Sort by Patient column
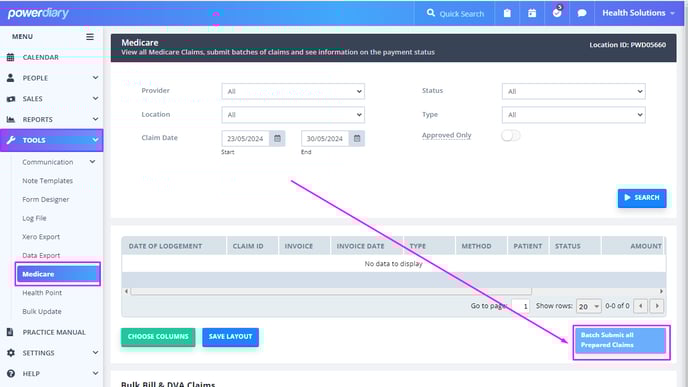This screenshot has width=688, height=387. (528, 246)
